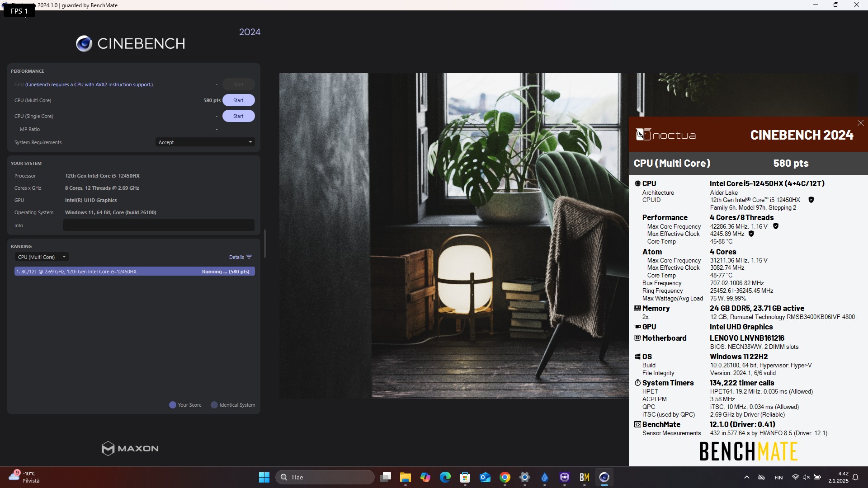Click the System Timers clock icon
Screen dimensions: 868x488
637,383
